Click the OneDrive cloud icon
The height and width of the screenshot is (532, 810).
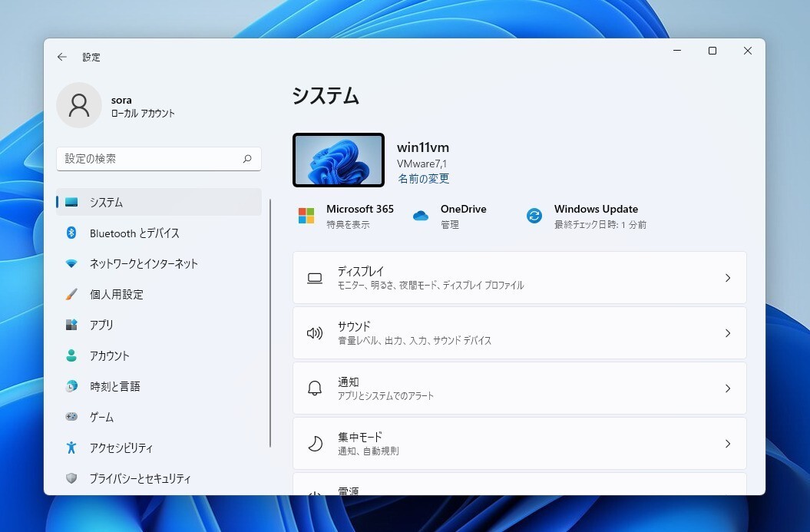pyautogui.click(x=420, y=216)
